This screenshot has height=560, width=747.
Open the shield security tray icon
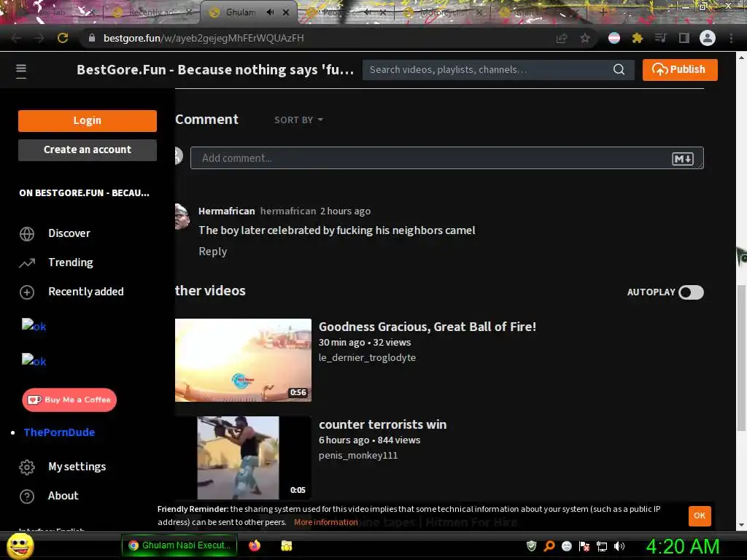pos(531,545)
